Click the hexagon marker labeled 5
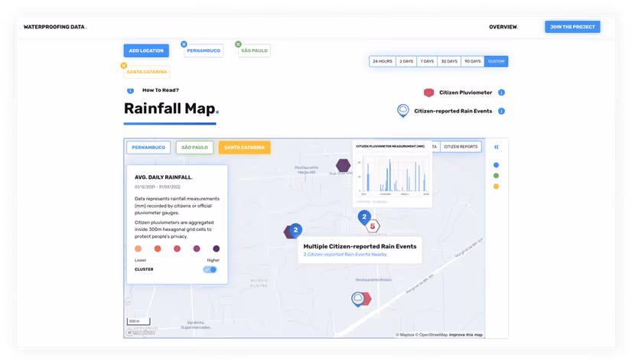This screenshot has height=364, width=632. pyautogui.click(x=373, y=226)
